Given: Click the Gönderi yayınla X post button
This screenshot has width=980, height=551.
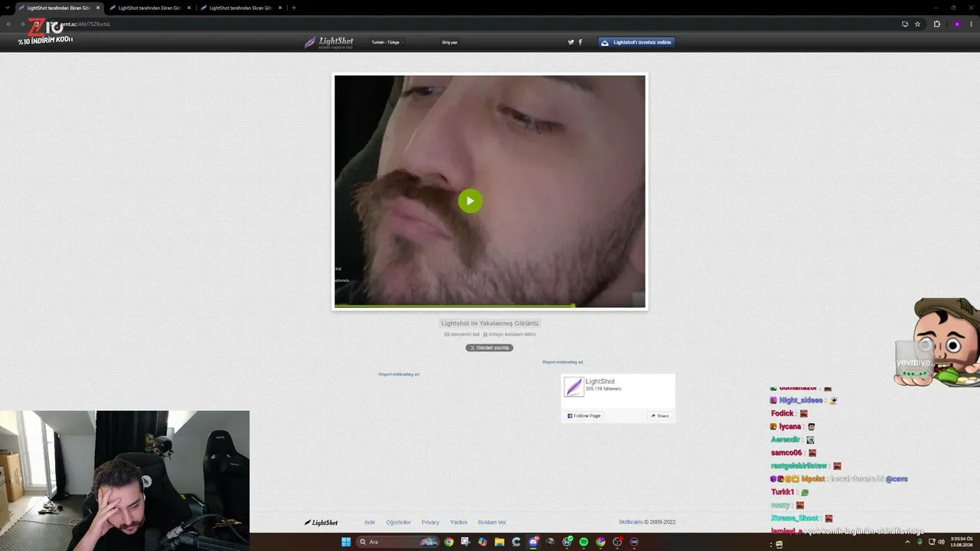Looking at the screenshot, I should 489,347.
